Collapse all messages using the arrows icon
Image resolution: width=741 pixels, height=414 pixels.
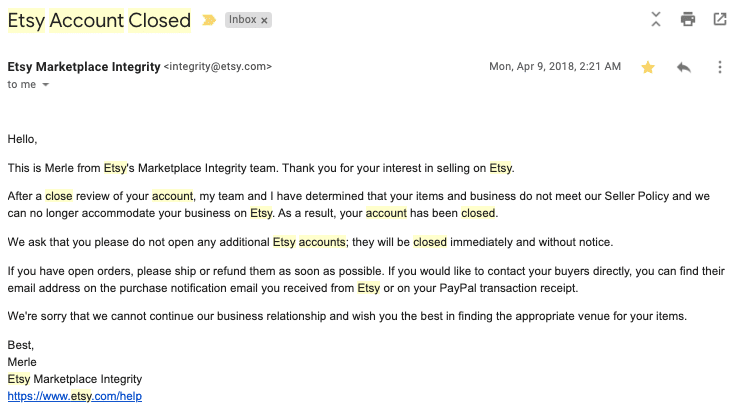click(656, 19)
